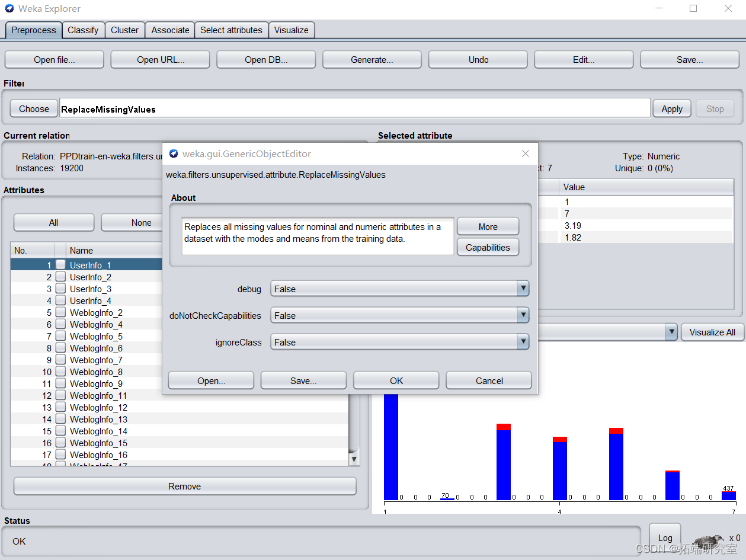Viewport: 746px width, 560px height.
Task: Switch to the Select attributes tab
Action: [231, 30]
